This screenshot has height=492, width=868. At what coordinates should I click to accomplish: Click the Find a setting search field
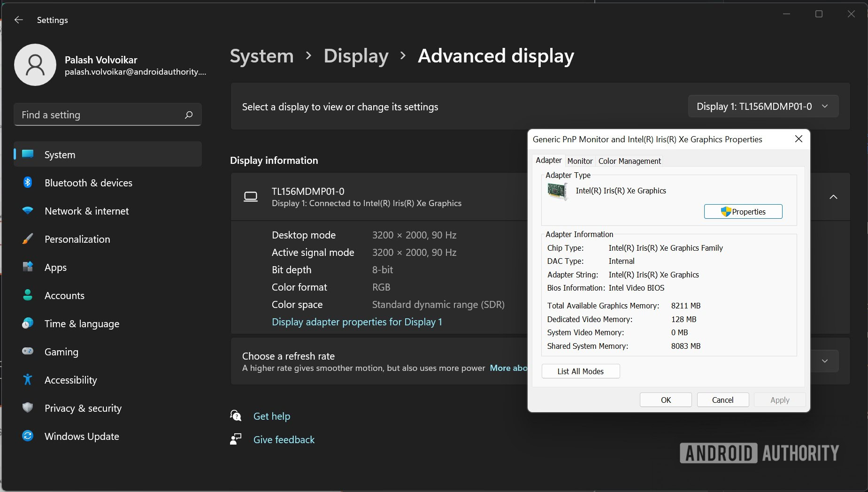point(108,115)
